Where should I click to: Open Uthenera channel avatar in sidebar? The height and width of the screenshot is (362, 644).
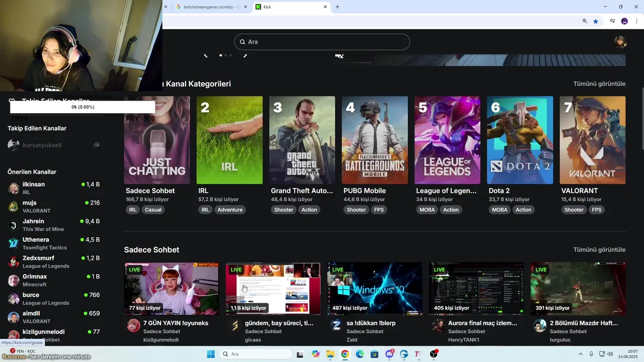(14, 243)
